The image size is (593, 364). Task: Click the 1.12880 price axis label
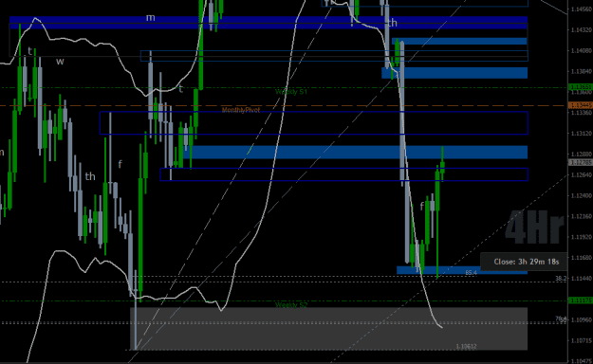(582, 155)
